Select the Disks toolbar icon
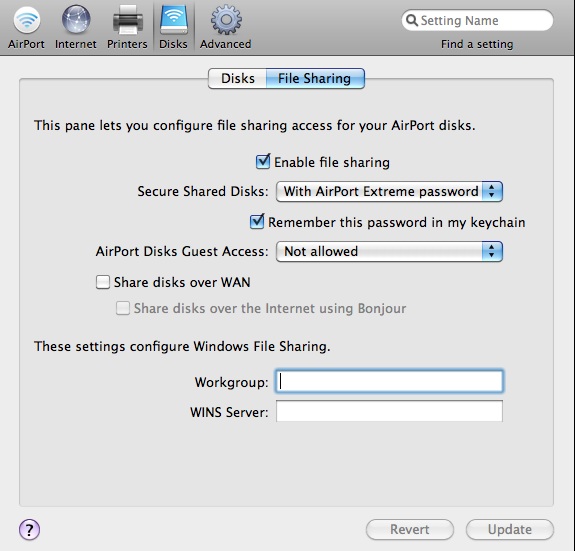The height and width of the screenshot is (551, 575). point(173,27)
